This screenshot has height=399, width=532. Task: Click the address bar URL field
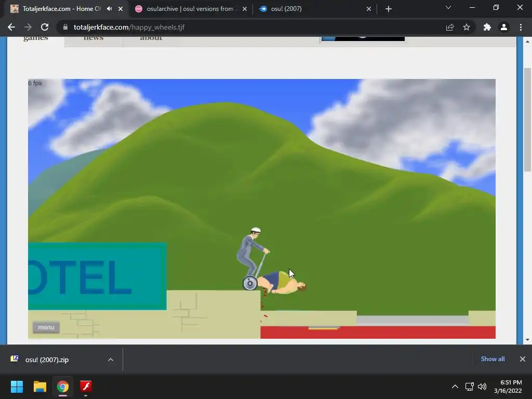click(251, 27)
